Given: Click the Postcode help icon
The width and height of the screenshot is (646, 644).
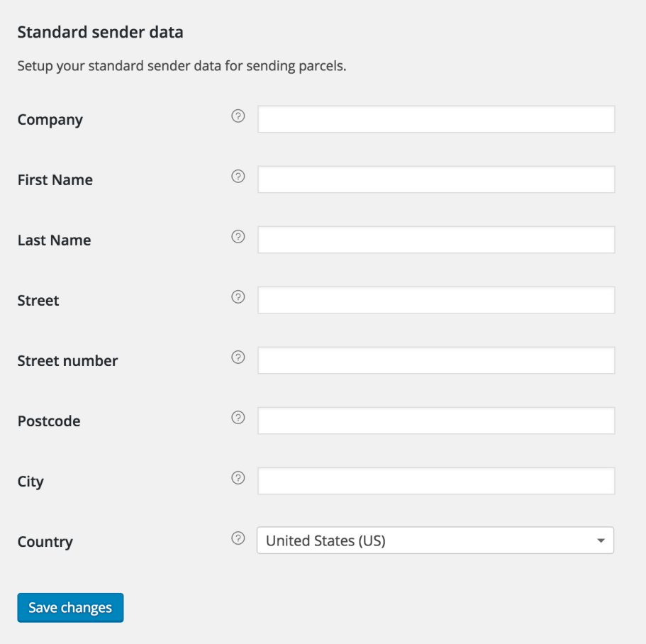Looking at the screenshot, I should 238,418.
